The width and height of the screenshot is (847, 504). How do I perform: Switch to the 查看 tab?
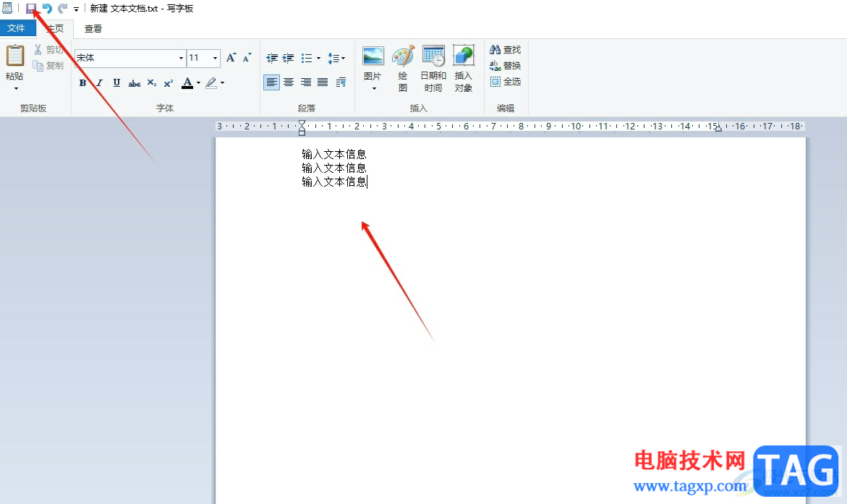[x=93, y=29]
